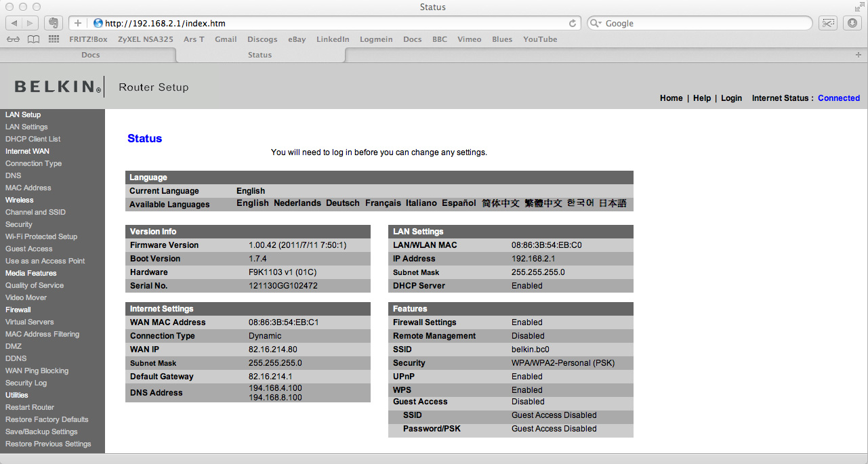Click the WAN IP value 82.16.214.80
Viewport: 868px width, 464px height.
pyautogui.click(x=273, y=350)
